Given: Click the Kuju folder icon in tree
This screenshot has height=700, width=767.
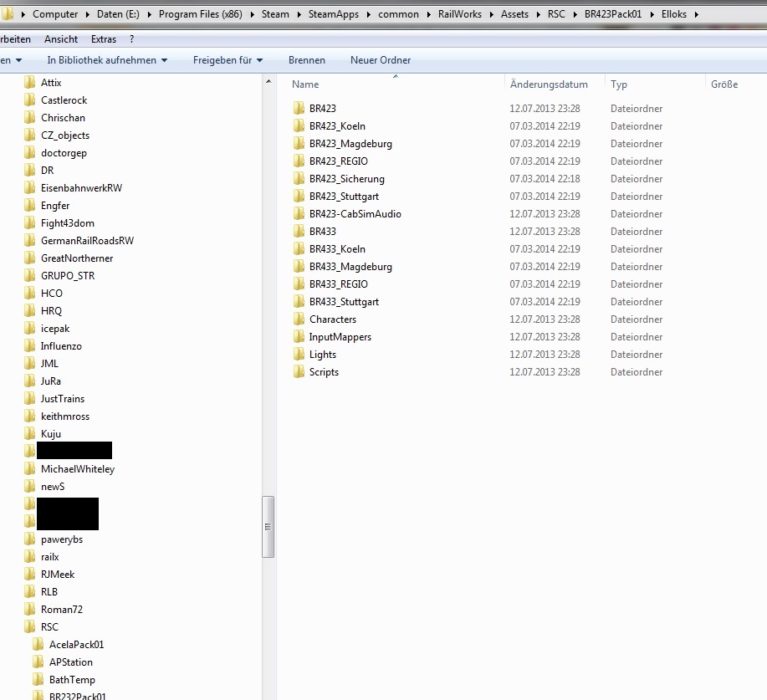Looking at the screenshot, I should pyautogui.click(x=30, y=433).
